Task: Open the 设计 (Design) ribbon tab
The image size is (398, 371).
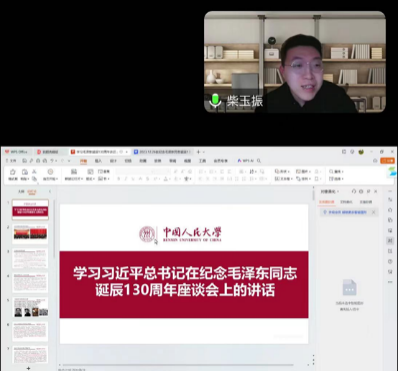Action: tap(113, 161)
